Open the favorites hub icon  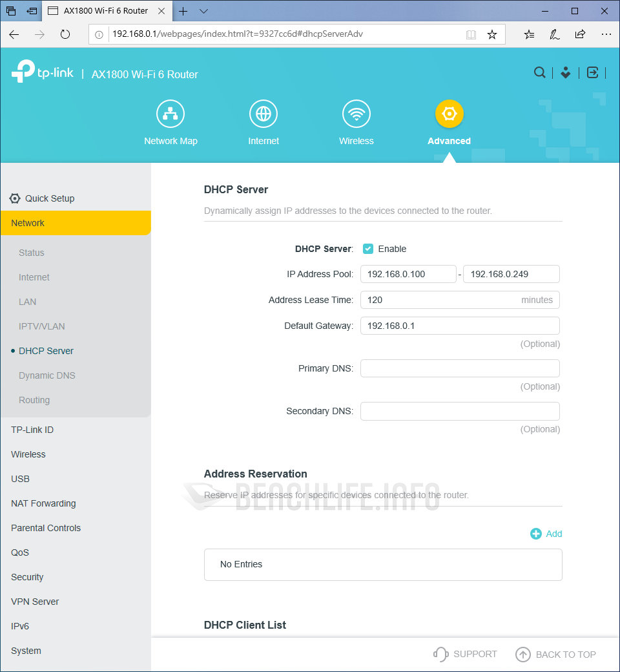pyautogui.click(x=529, y=34)
